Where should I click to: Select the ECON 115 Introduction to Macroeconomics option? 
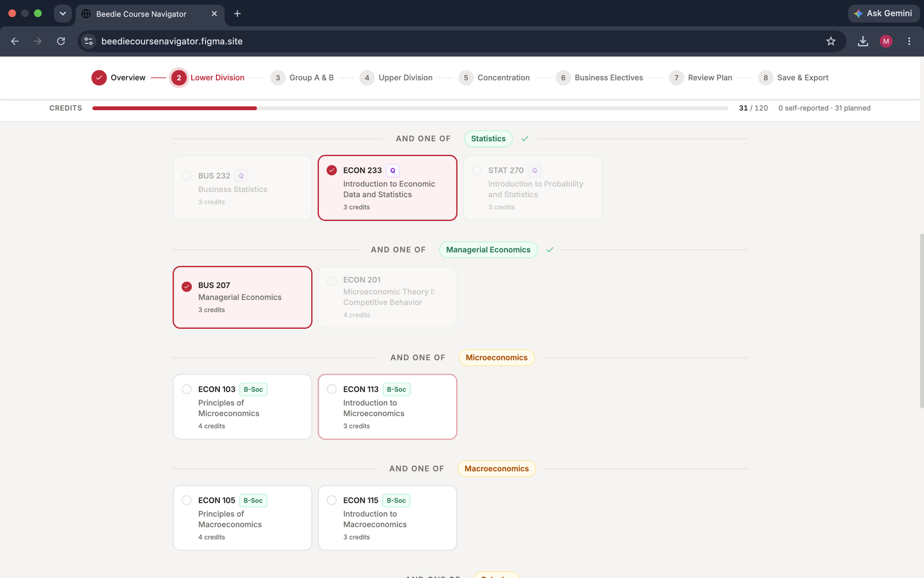pos(387,518)
